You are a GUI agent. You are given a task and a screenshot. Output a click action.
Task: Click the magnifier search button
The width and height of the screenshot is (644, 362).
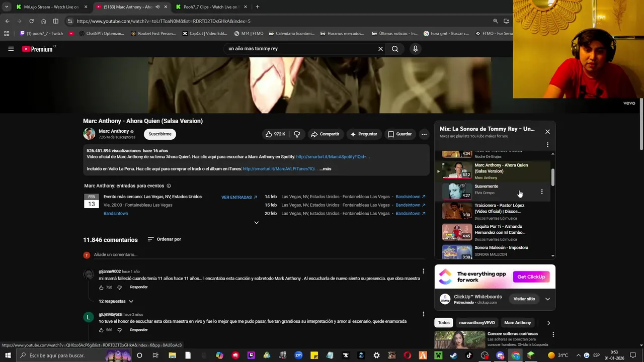pyautogui.click(x=395, y=49)
